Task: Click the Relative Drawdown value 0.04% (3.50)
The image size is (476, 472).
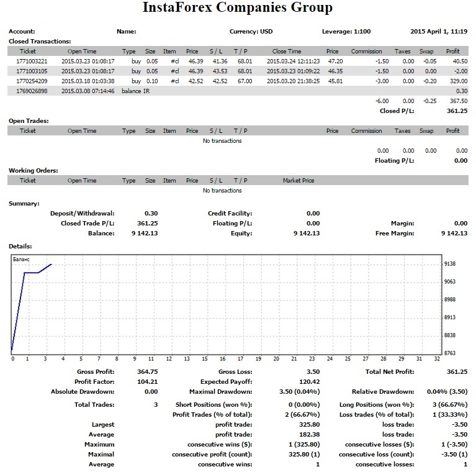Action: pyautogui.click(x=447, y=392)
